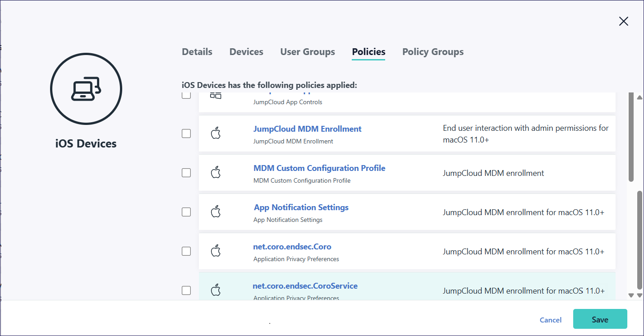Image resolution: width=644 pixels, height=336 pixels.
Task: Click the Cancel link
Action: point(551,320)
